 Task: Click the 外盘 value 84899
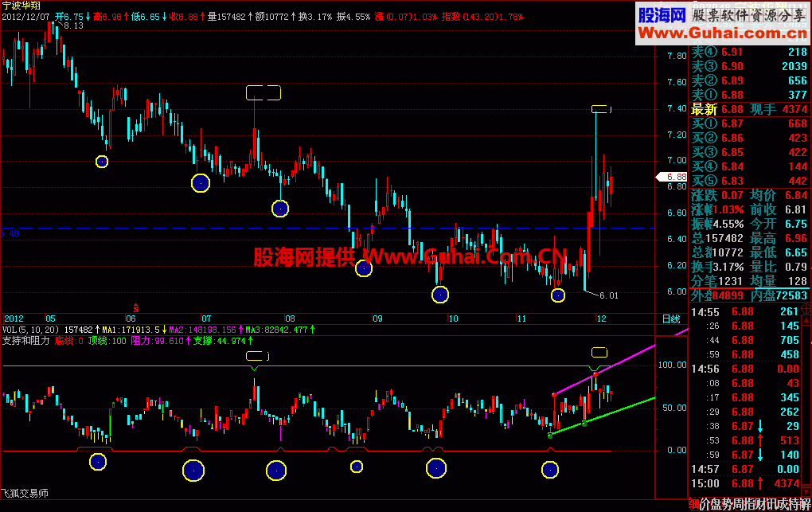728,296
